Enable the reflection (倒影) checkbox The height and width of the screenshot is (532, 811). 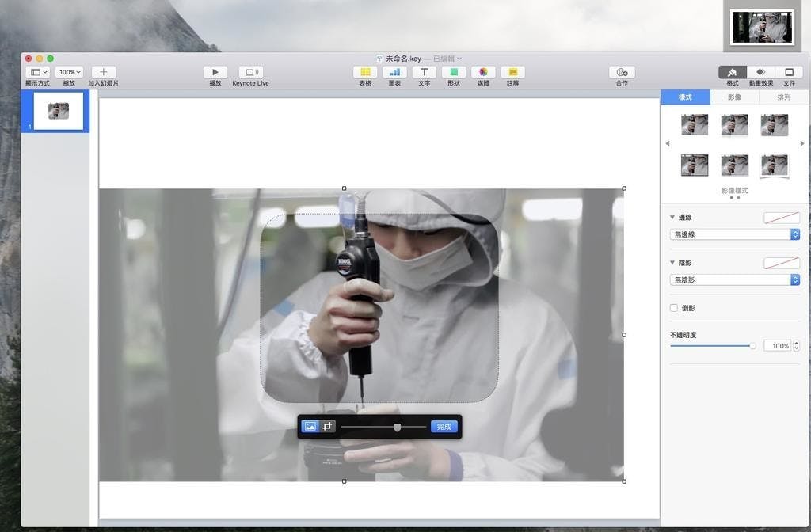674,308
